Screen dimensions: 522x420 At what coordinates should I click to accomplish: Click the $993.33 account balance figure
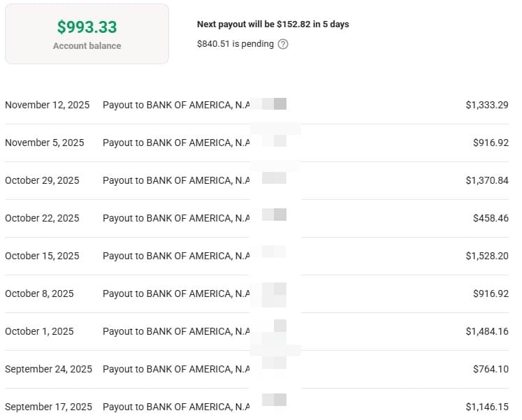pos(87,27)
